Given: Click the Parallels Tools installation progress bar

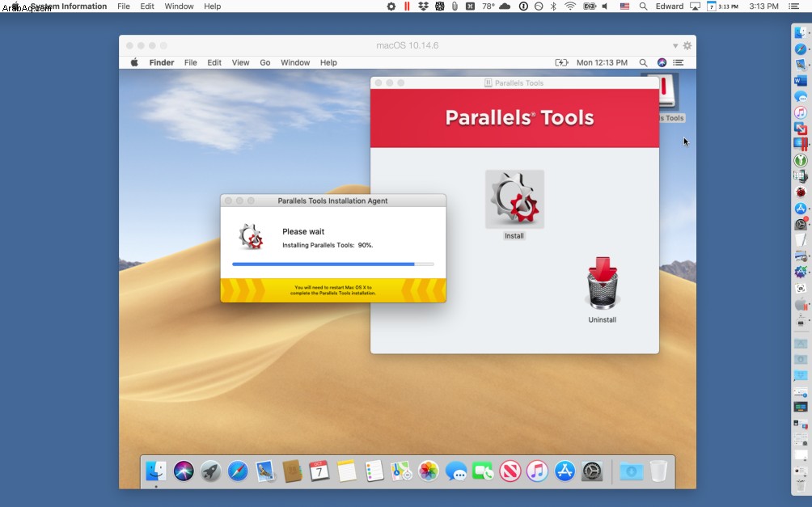Looking at the screenshot, I should (333, 264).
